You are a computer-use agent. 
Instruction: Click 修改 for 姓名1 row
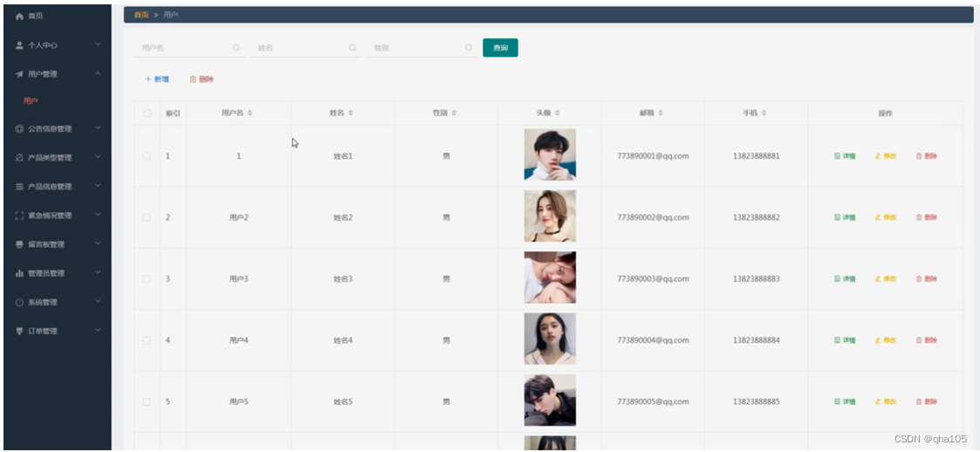[886, 156]
